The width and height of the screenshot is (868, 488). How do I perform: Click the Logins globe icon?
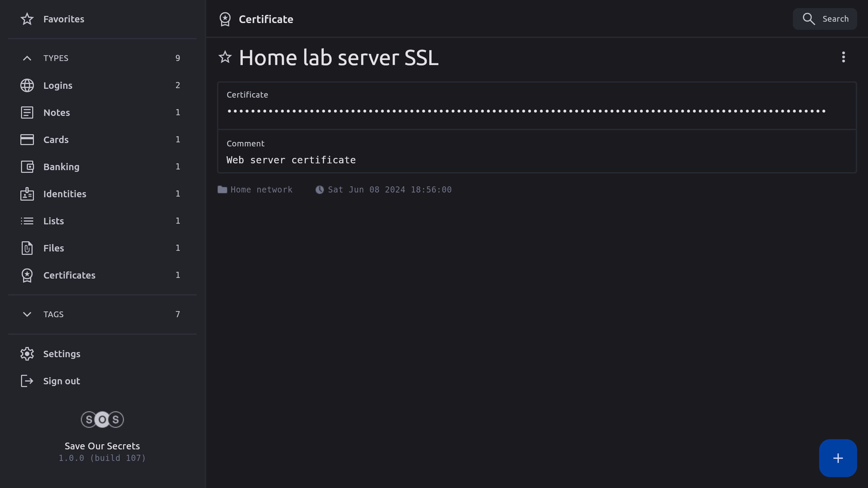[27, 85]
